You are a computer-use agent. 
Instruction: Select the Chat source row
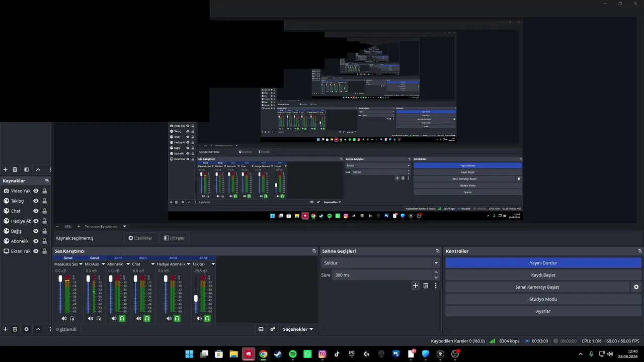[x=25, y=211]
